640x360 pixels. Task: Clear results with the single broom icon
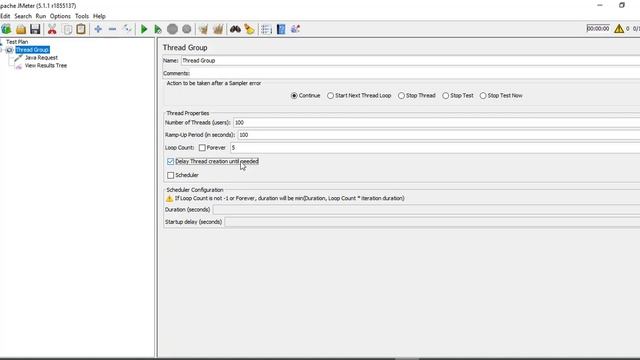203,29
